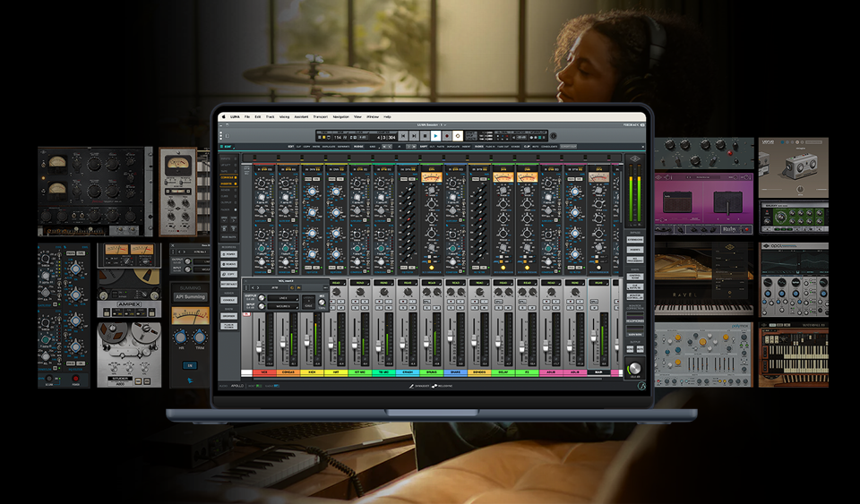
Task: Click the Record button in transport
Action: (x=446, y=136)
